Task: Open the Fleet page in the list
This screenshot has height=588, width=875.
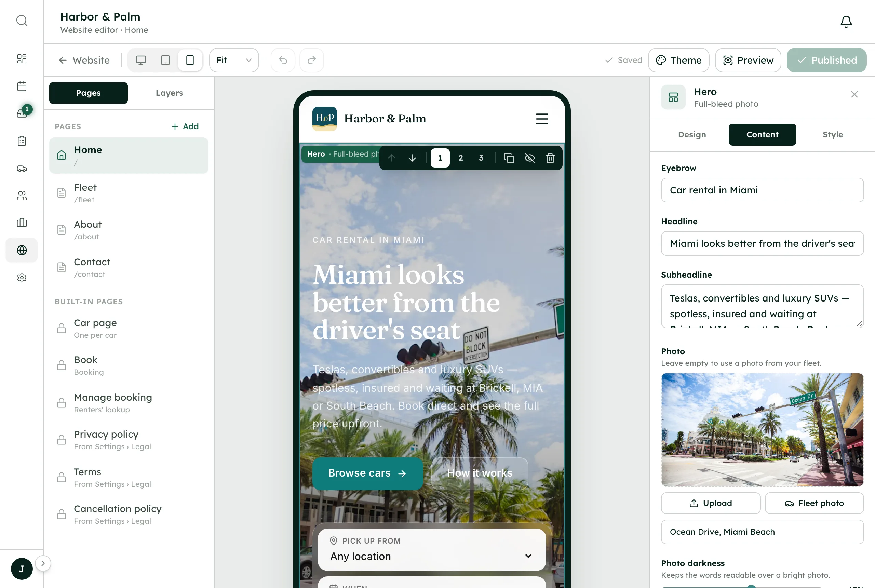Action: 129,193
